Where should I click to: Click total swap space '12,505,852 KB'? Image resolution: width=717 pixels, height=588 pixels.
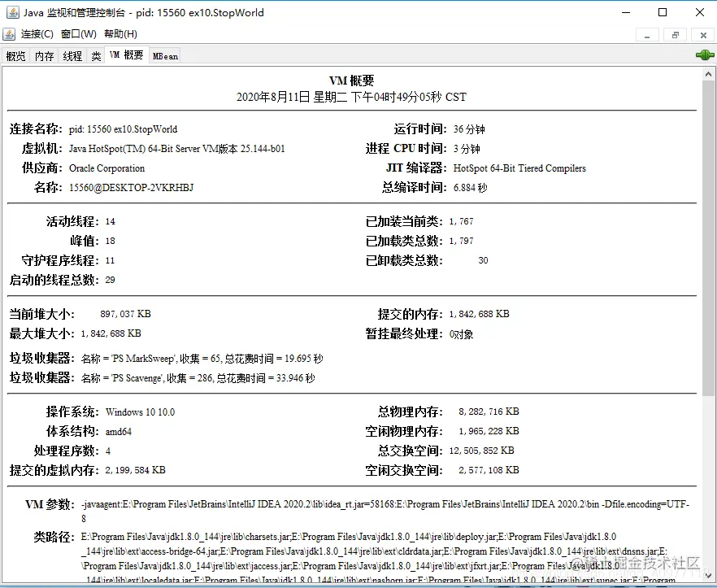point(481,451)
